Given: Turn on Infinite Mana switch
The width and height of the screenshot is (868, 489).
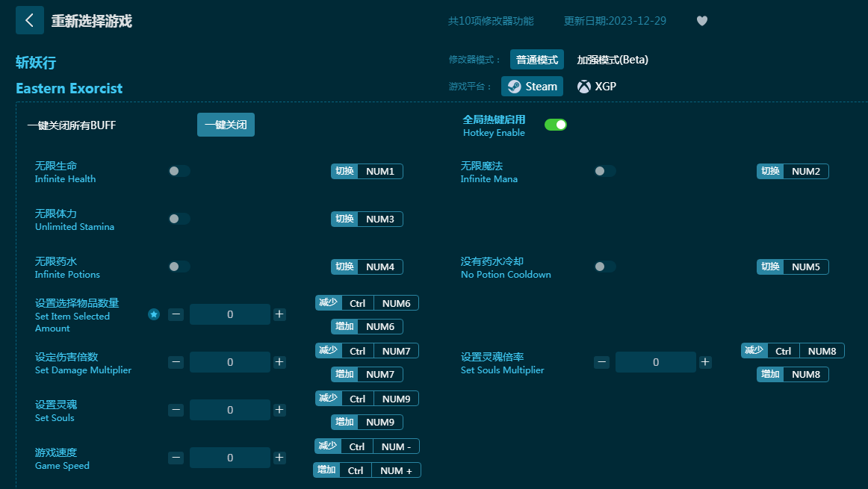Looking at the screenshot, I should [604, 171].
